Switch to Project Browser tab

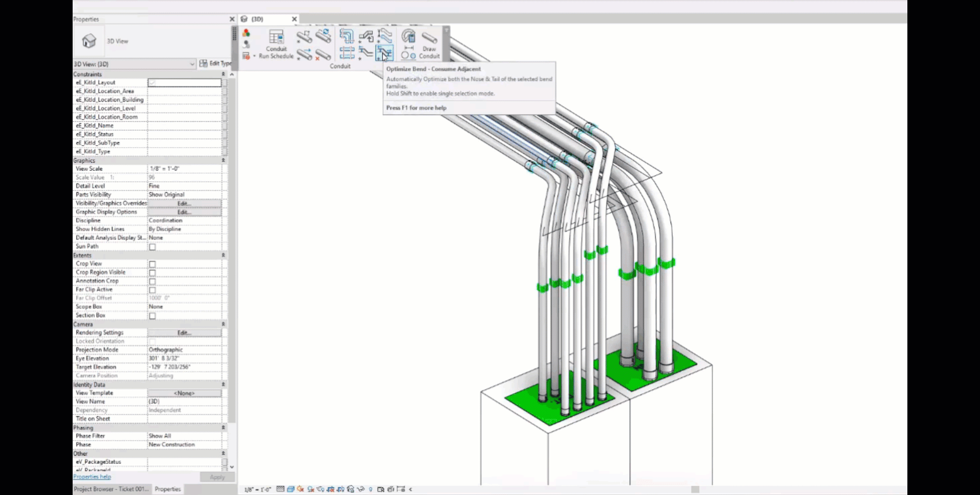coord(111,489)
